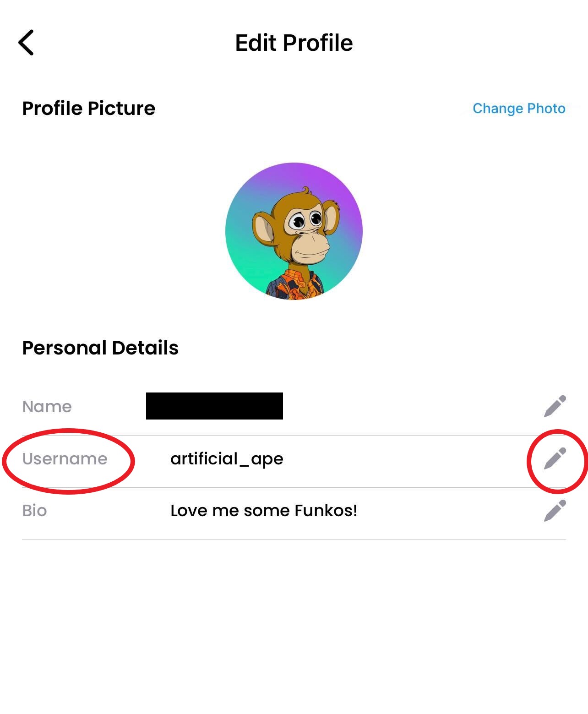Select the Username field label
Image resolution: width=588 pixels, height=714 pixels.
coord(65,459)
